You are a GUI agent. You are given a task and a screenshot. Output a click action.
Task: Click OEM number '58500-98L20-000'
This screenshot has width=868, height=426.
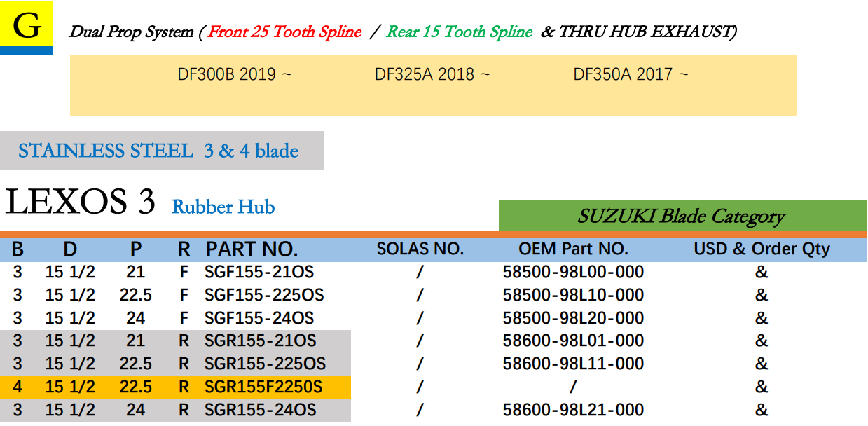coord(573,318)
